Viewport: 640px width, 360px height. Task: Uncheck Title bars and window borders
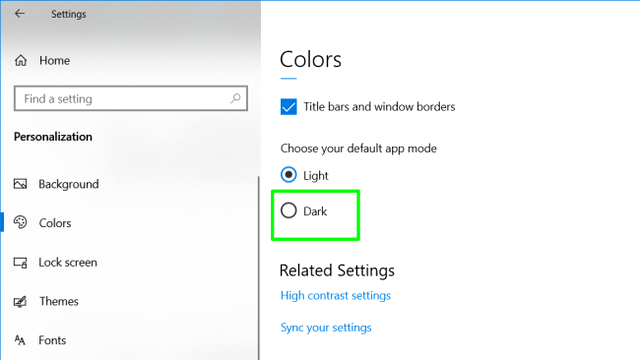[289, 107]
